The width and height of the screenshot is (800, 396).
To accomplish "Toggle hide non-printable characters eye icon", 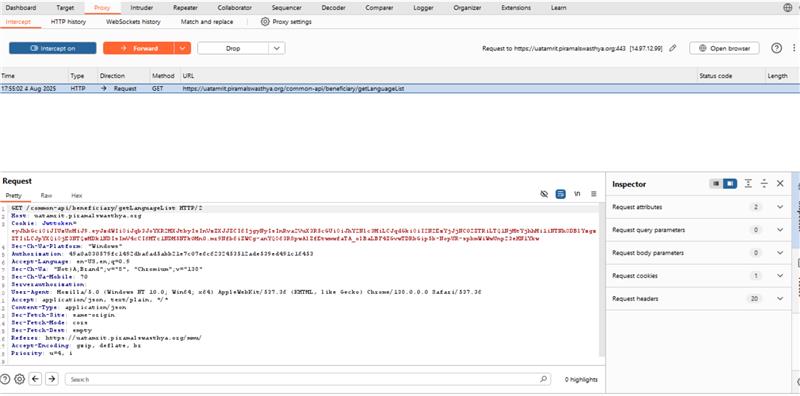I will [544, 194].
